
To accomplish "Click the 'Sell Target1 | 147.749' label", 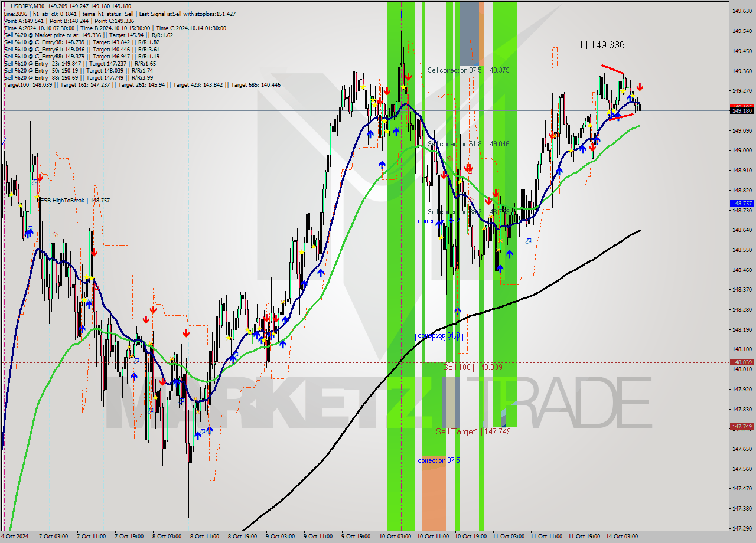I will [x=473, y=431].
